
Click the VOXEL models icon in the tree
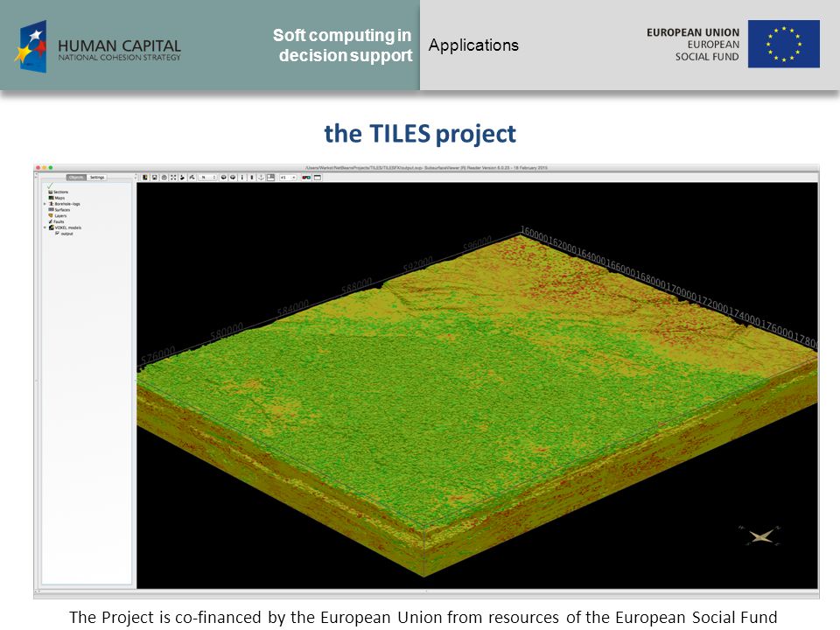pos(52,227)
